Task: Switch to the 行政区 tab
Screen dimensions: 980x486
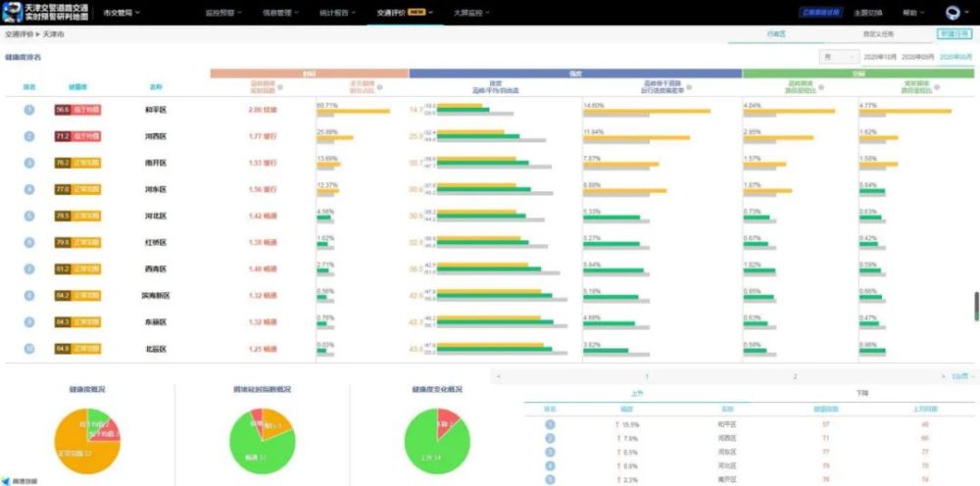Action: 775,34
